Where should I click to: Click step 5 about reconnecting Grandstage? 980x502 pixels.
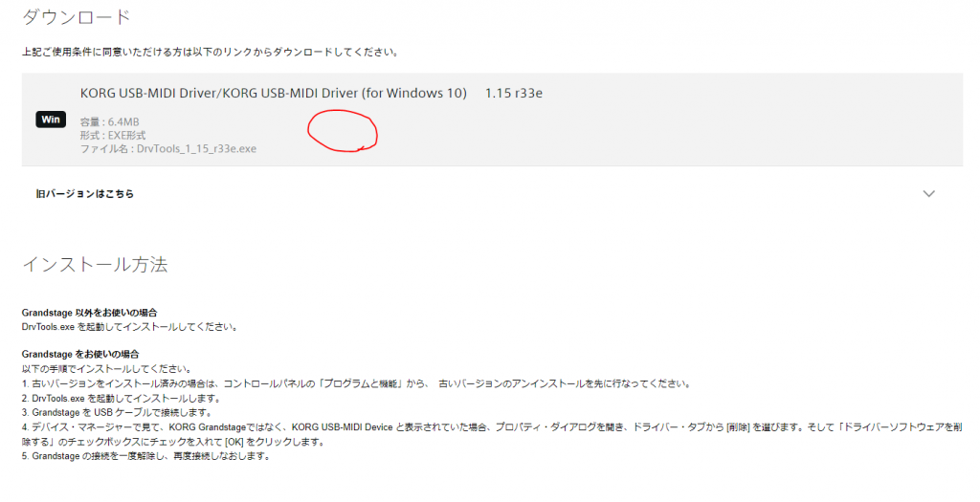tap(146, 455)
